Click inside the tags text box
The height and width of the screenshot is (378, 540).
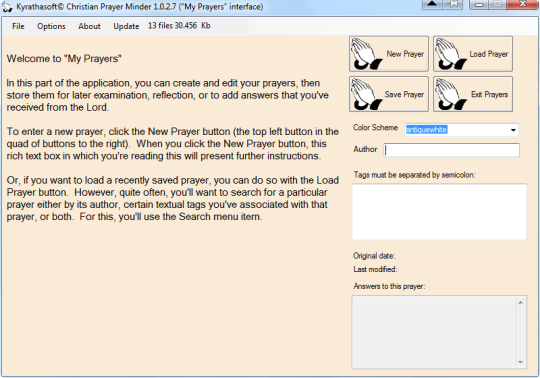439,212
